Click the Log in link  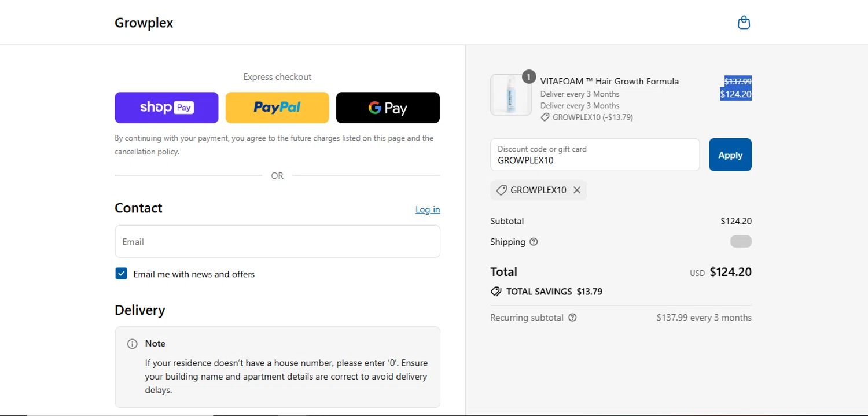click(x=428, y=209)
